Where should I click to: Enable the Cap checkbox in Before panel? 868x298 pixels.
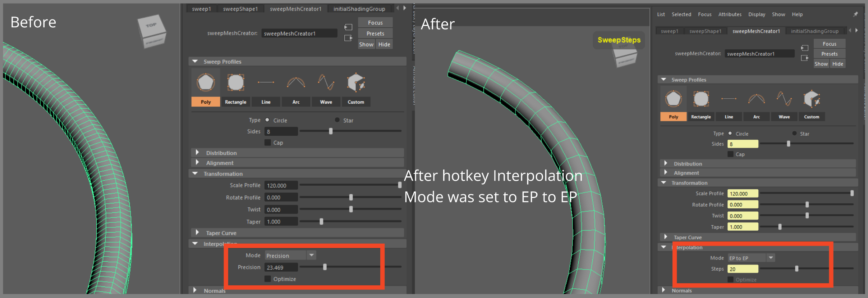(268, 143)
